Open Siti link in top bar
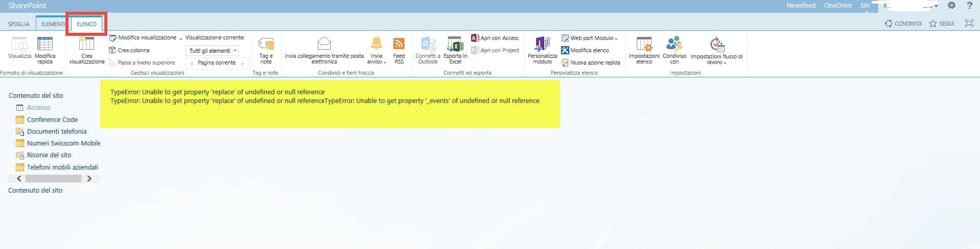 coord(864,6)
